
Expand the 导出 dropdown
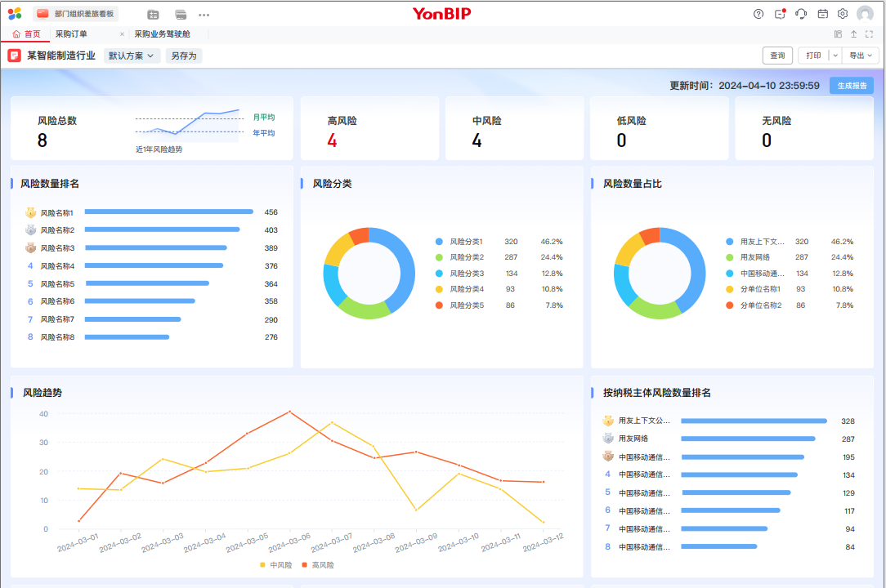point(861,56)
